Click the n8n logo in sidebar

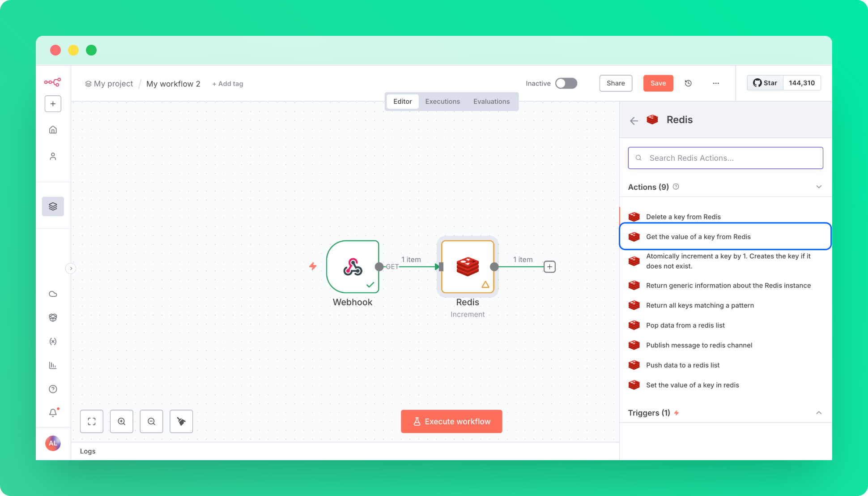pyautogui.click(x=52, y=82)
